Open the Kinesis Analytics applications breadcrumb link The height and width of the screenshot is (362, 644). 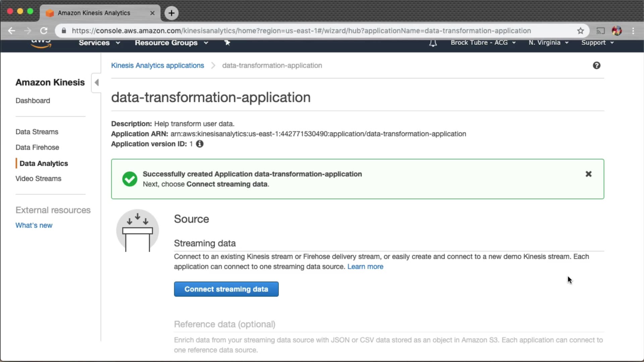[x=157, y=65]
